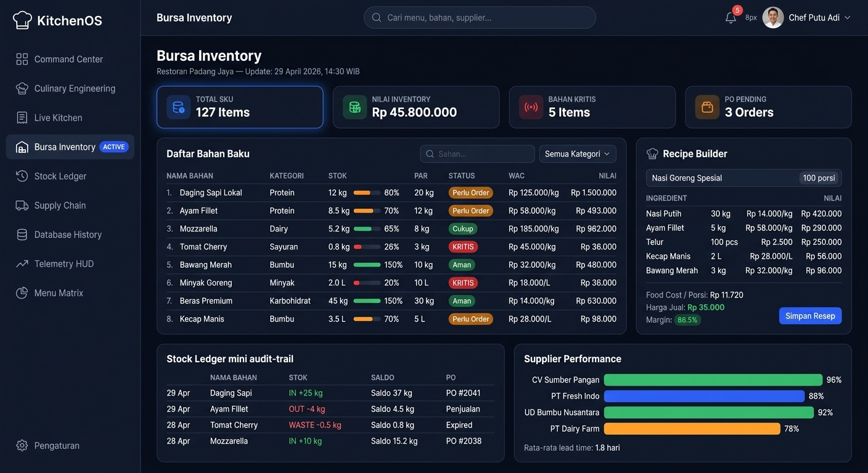Viewport: 868px width, 473px height.
Task: Click the Sahan search field
Action: (x=477, y=153)
